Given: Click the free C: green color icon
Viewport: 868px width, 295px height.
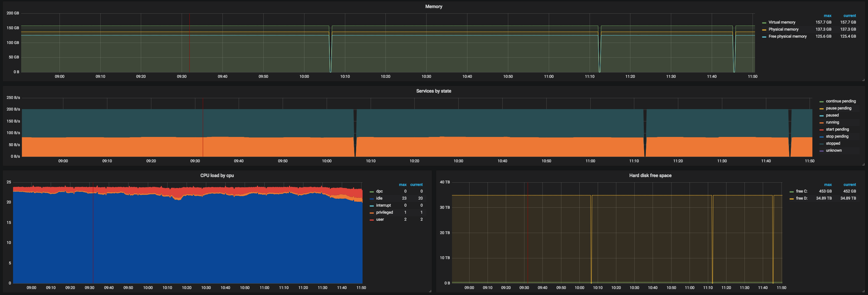Looking at the screenshot, I should [x=792, y=192].
